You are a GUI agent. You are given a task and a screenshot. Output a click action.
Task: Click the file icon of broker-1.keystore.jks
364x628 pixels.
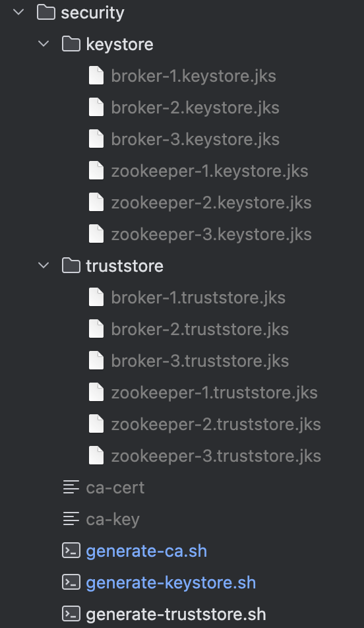pos(96,76)
